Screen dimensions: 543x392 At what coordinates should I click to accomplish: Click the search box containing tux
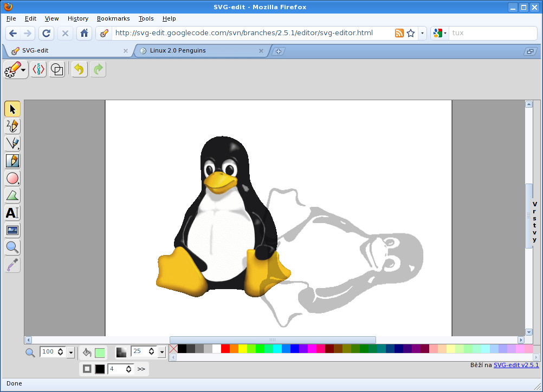coord(493,33)
